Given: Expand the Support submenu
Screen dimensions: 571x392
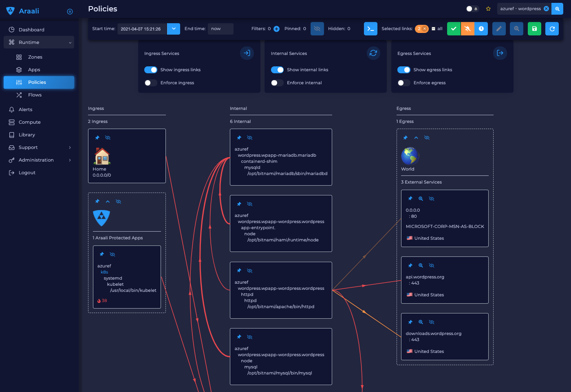Looking at the screenshot, I should coord(70,147).
